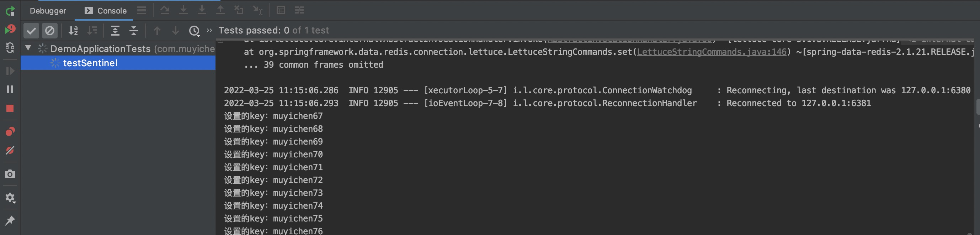
Task: Open View Breakpoints icon
Action: tap(10, 131)
